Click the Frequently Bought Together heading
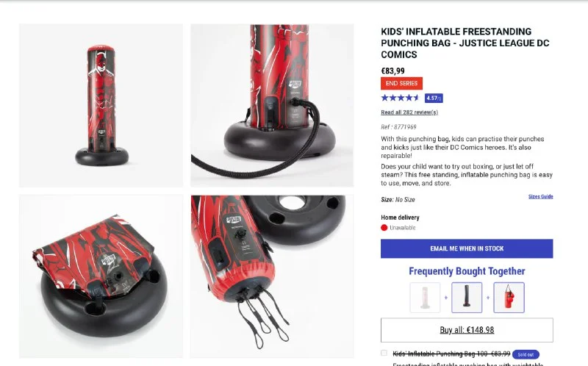The width and height of the screenshot is (588, 366). pos(467,271)
